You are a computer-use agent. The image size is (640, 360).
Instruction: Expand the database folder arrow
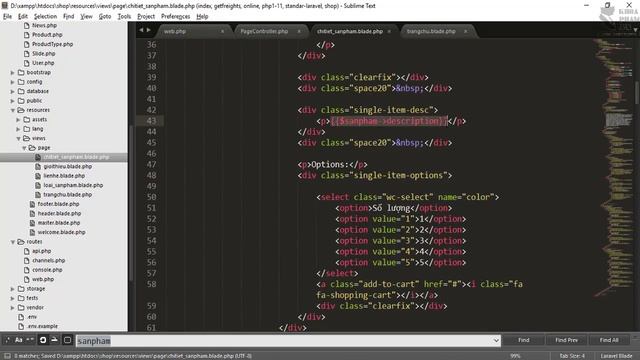click(13, 91)
